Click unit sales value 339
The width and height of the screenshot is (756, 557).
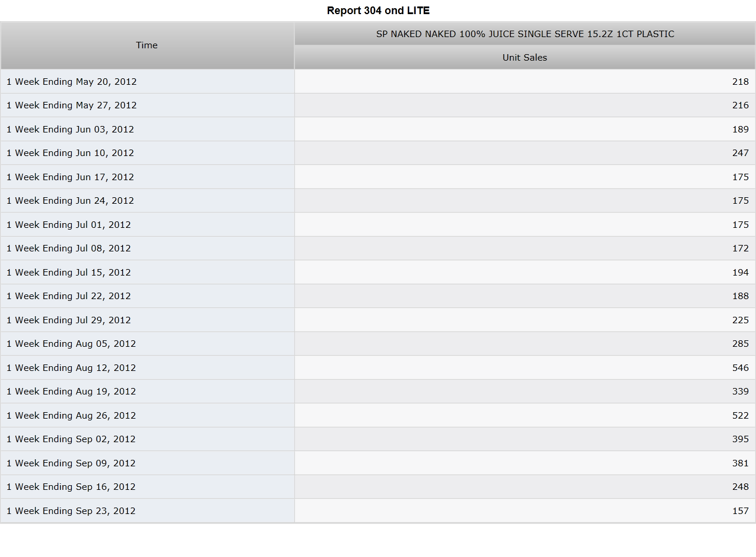pos(741,392)
